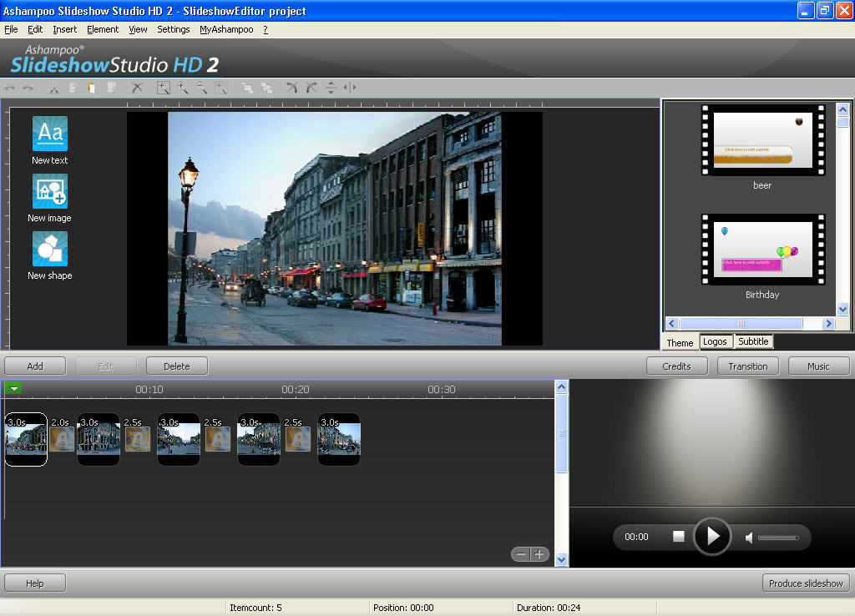Screen dimensions: 855x616
Task: Open the Insert menu
Action: [64, 28]
